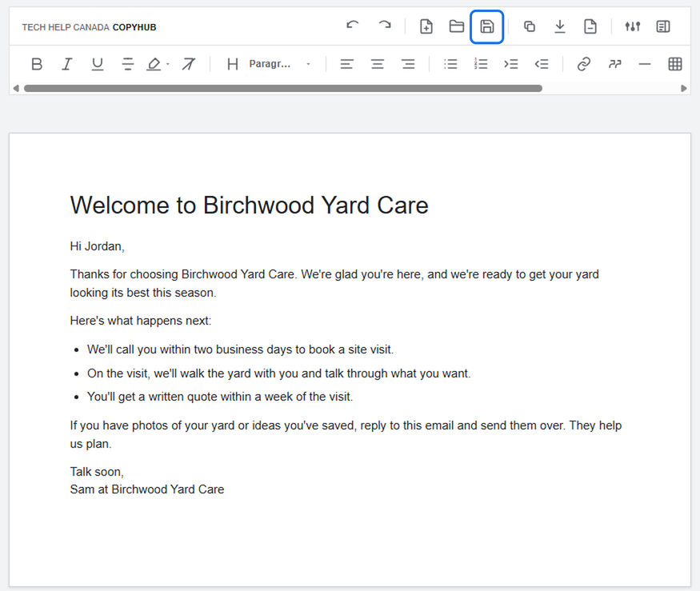Image resolution: width=700 pixels, height=591 pixels.
Task: Download the document with the download arrow icon
Action: 560,26
